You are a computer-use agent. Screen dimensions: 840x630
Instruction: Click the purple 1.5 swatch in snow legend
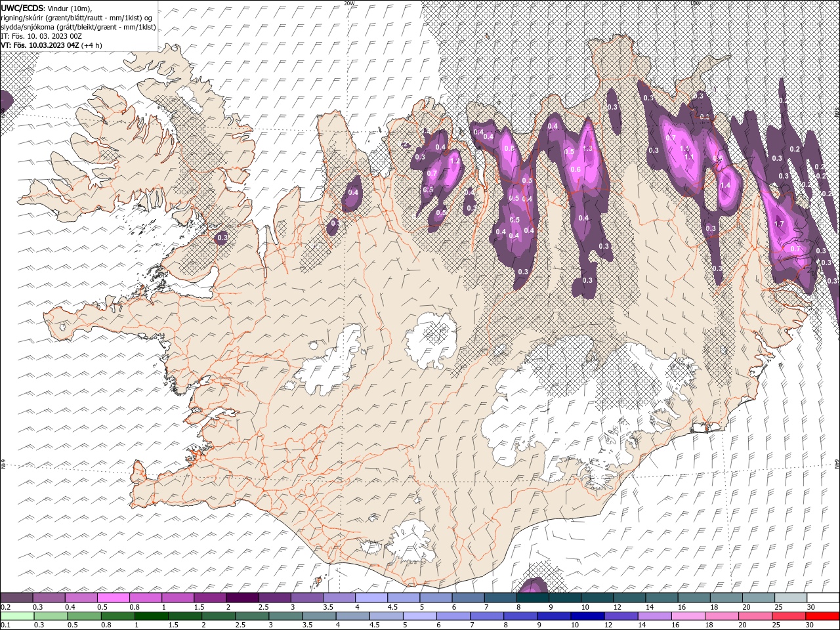tap(209, 598)
